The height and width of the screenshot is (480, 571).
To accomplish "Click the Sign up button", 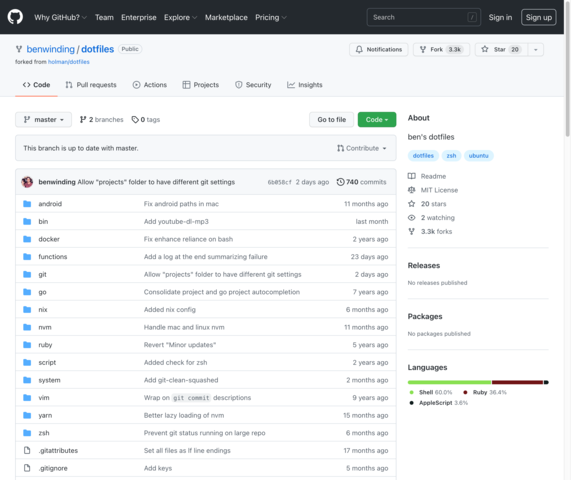I will click(539, 17).
